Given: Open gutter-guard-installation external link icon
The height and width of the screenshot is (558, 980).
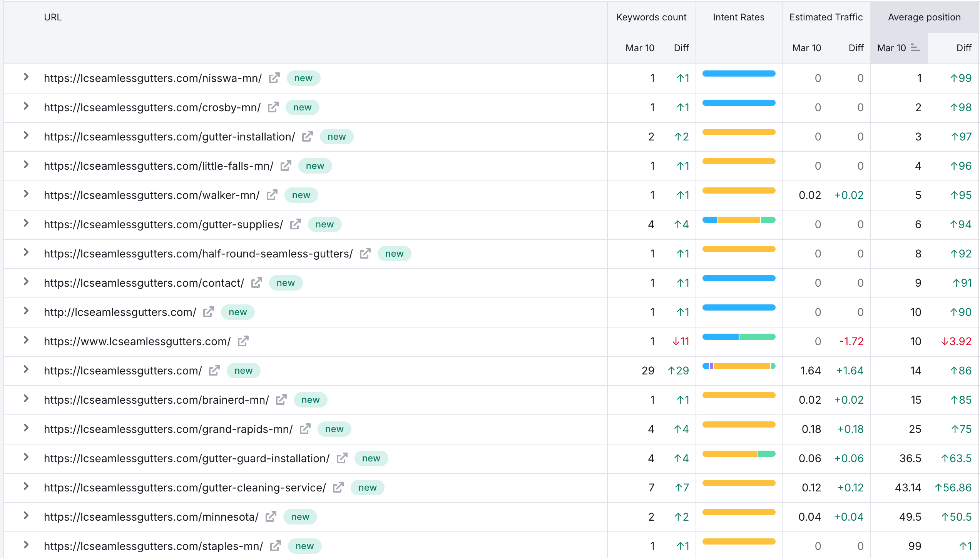Looking at the screenshot, I should 342,458.
